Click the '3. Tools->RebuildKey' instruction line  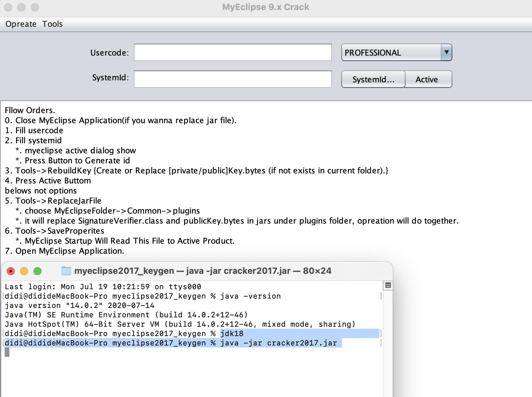click(197, 170)
